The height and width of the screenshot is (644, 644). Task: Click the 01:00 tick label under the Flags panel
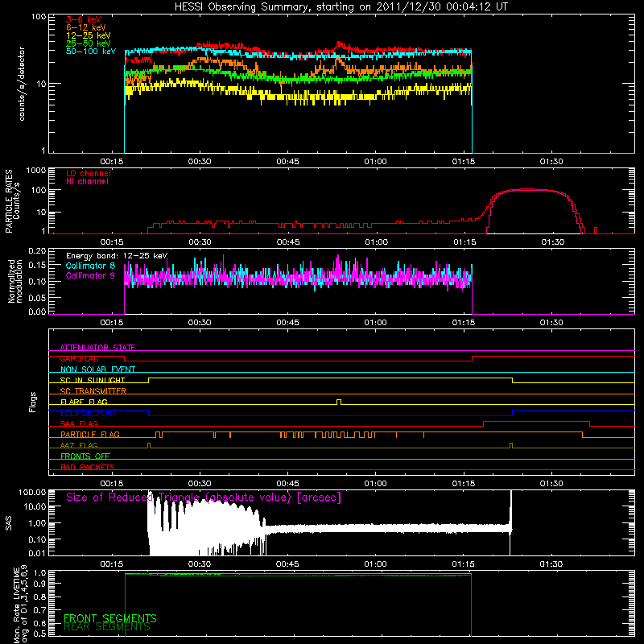tap(375, 484)
